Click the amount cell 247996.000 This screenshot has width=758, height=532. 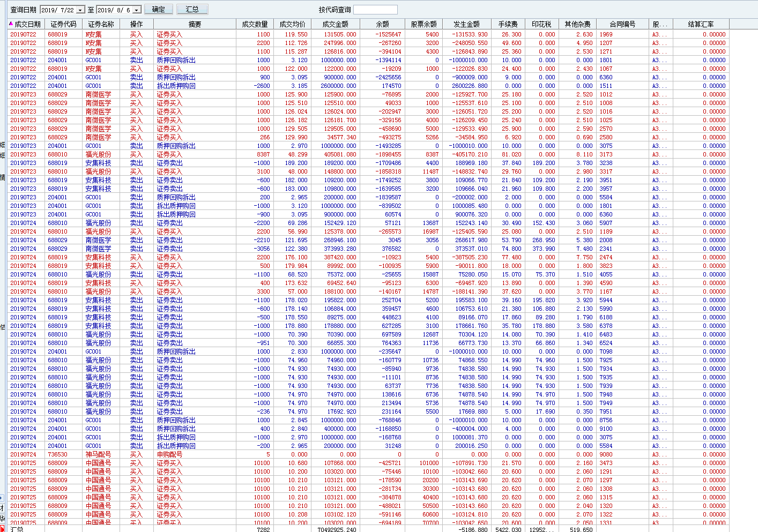(x=340, y=43)
